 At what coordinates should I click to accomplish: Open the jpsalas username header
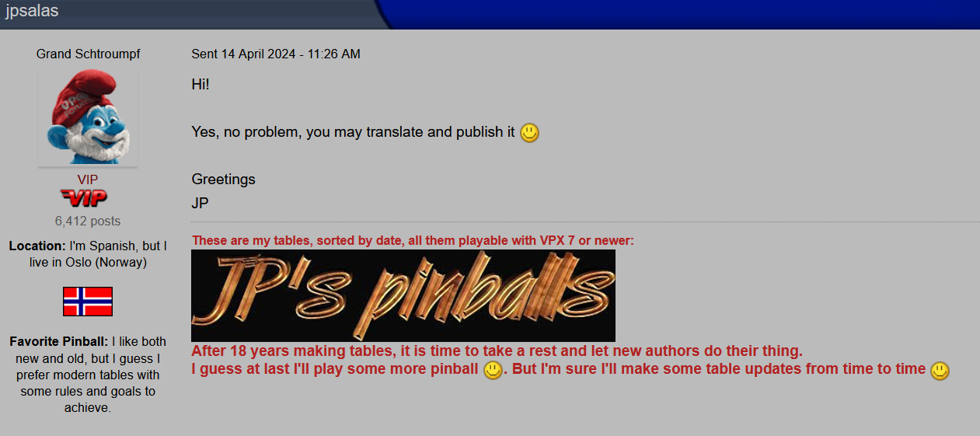click(32, 11)
